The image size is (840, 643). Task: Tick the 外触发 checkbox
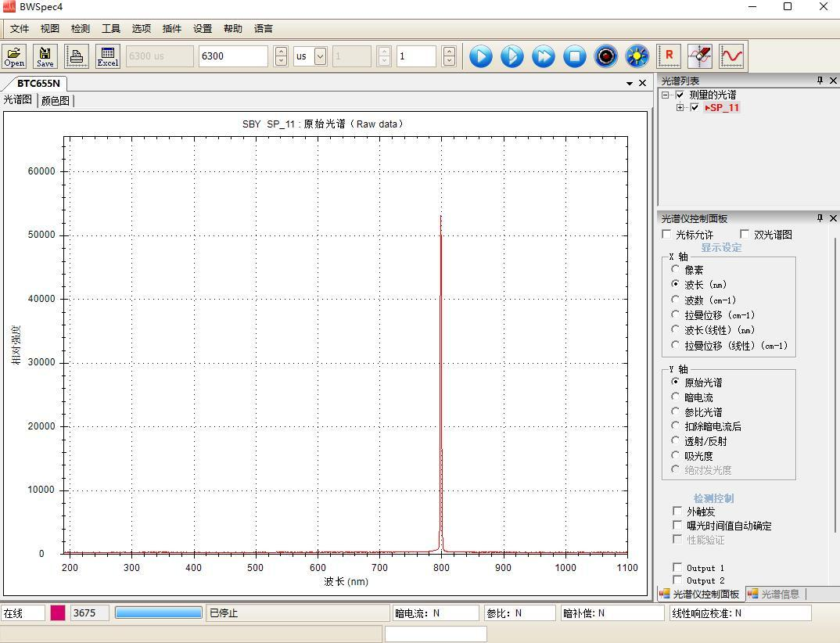tap(677, 511)
